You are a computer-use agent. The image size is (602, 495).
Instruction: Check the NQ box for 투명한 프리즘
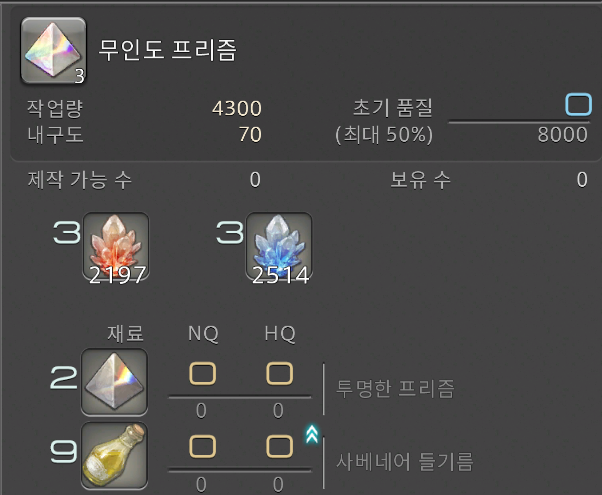202,373
